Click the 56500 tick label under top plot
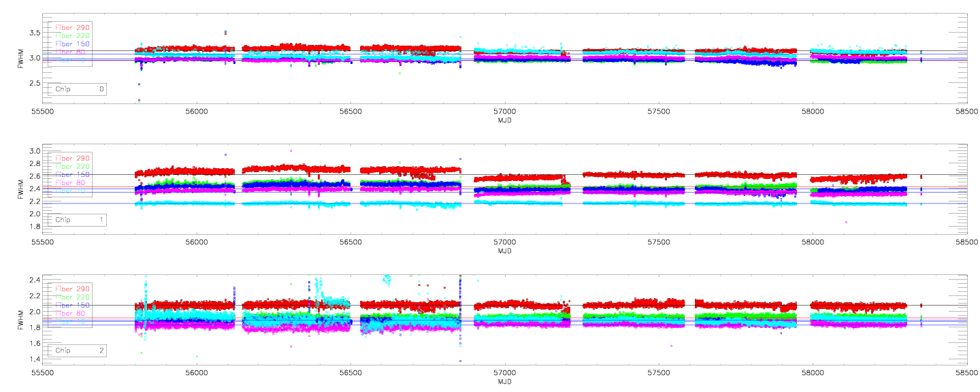The image size is (980, 392). click(350, 112)
